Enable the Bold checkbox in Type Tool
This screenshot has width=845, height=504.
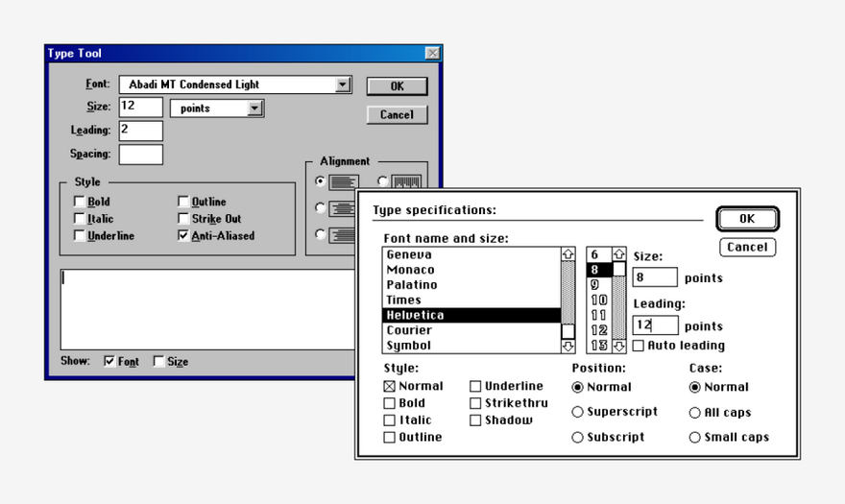click(x=79, y=202)
